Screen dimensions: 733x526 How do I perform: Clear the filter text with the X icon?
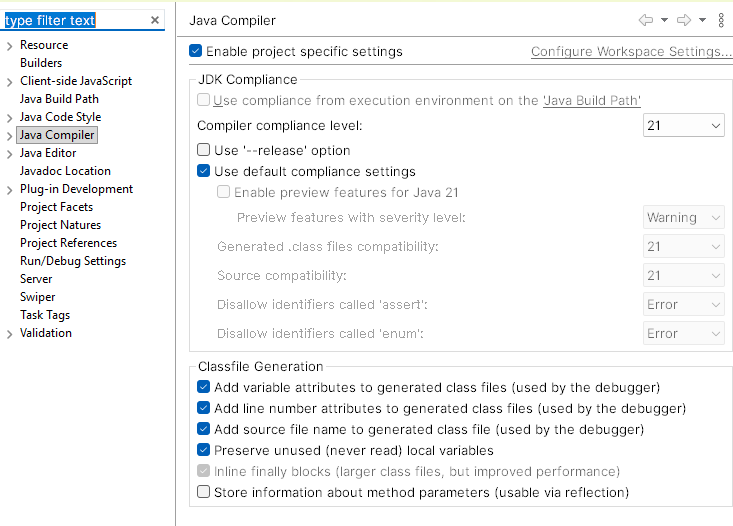click(155, 20)
